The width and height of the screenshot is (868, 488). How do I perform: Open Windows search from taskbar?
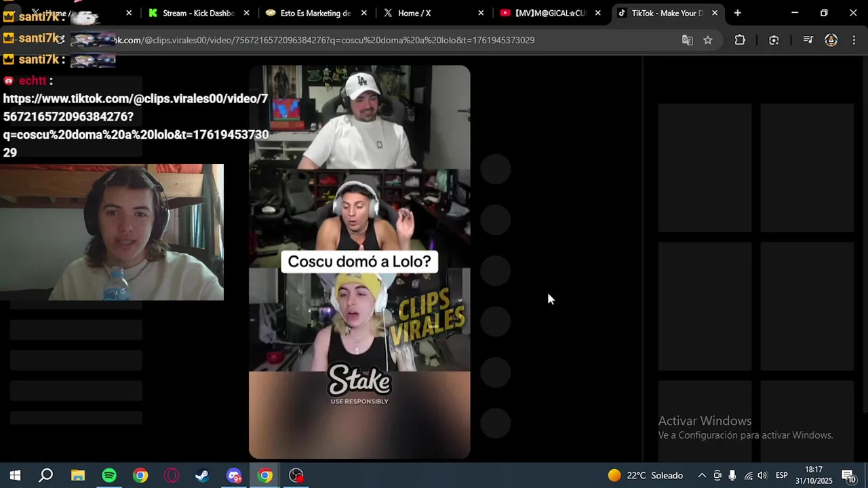click(x=46, y=475)
